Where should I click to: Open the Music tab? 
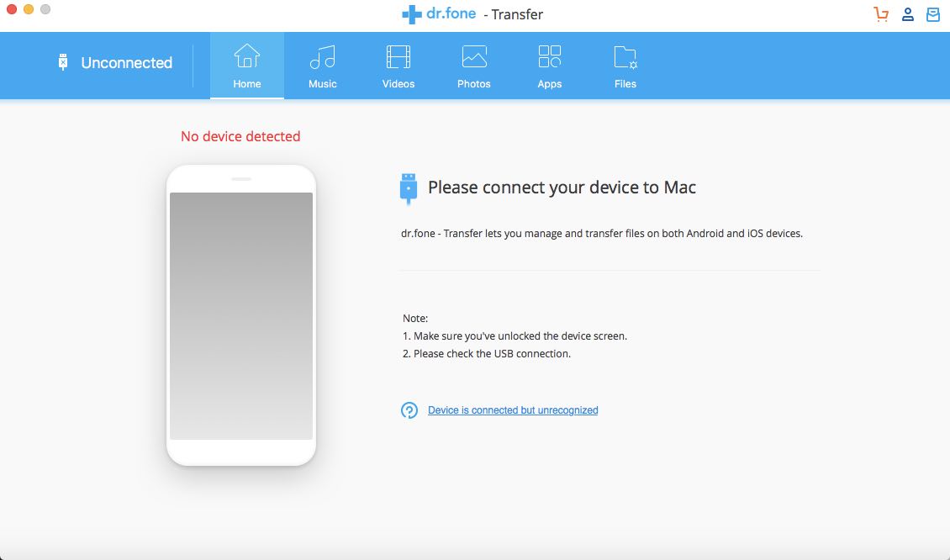point(322,66)
